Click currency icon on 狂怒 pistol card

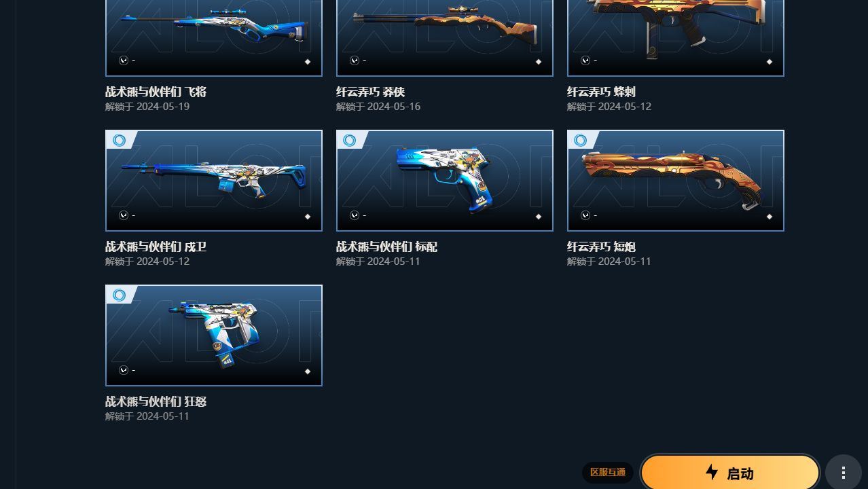(124, 370)
